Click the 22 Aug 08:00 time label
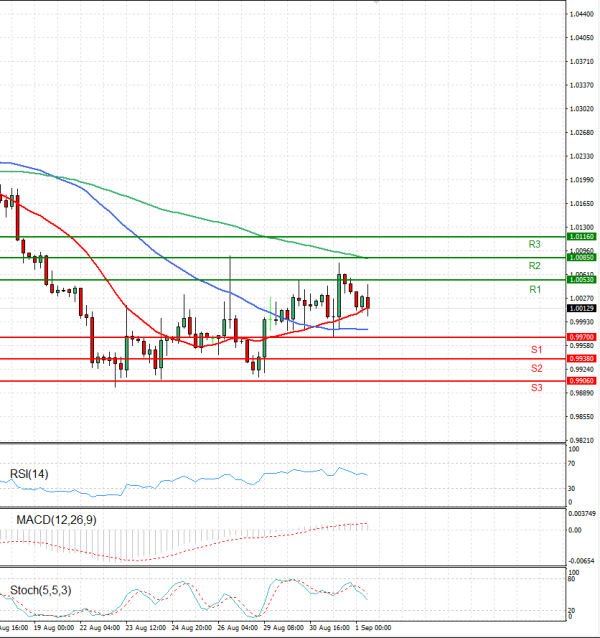Image resolution: width=600 pixels, height=638 pixels. pos(100,628)
